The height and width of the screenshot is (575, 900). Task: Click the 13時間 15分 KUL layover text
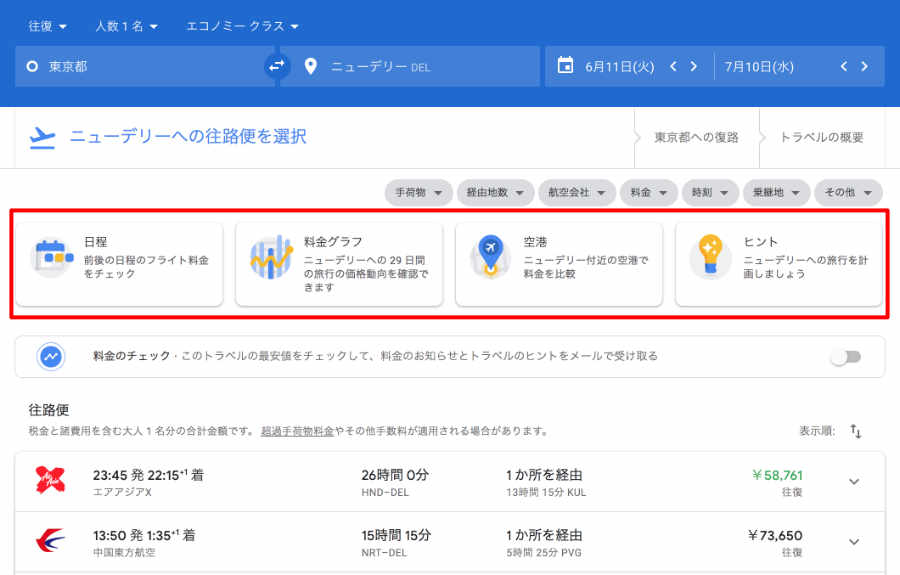(546, 492)
